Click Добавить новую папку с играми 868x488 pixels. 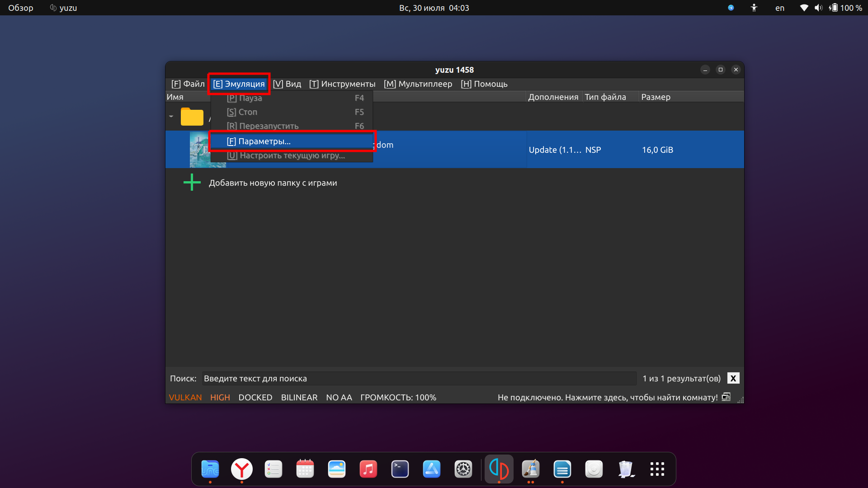coord(273,183)
